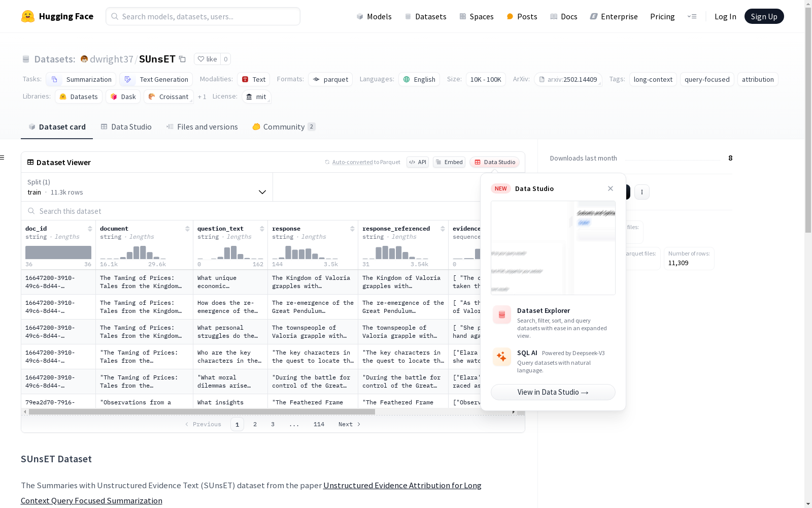The height and width of the screenshot is (508, 812).
Task: Open SQL AI in the popup
Action: click(x=553, y=361)
